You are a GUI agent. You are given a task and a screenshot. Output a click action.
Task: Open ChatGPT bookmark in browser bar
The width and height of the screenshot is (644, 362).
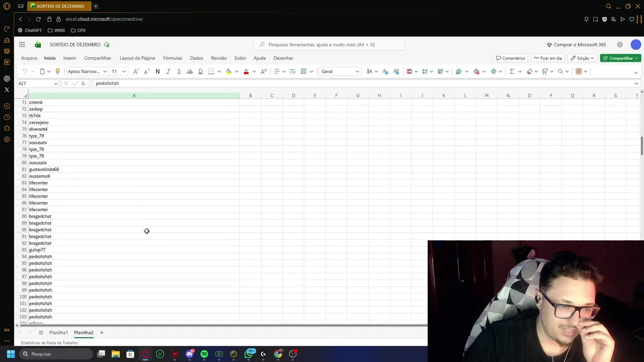pyautogui.click(x=30, y=30)
